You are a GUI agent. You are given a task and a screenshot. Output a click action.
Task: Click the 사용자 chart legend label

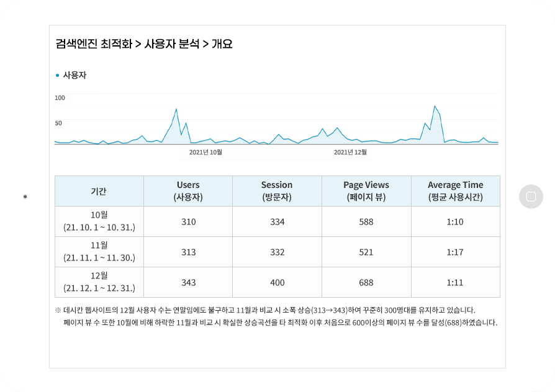74,75
